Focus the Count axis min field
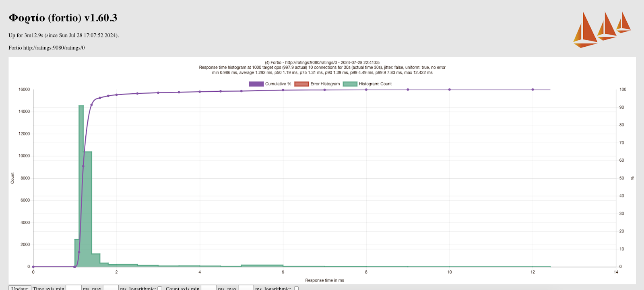Image resolution: width=644 pixels, height=290 pixels. 208,288
